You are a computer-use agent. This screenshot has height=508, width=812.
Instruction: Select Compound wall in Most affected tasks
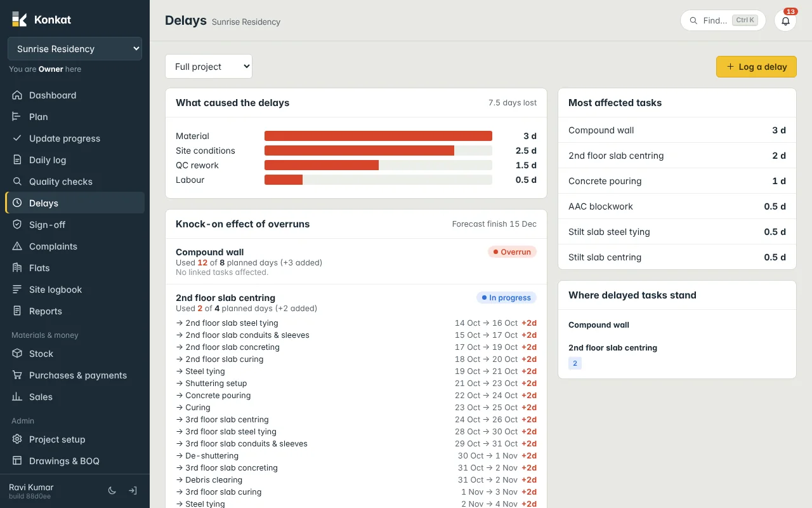click(x=677, y=130)
